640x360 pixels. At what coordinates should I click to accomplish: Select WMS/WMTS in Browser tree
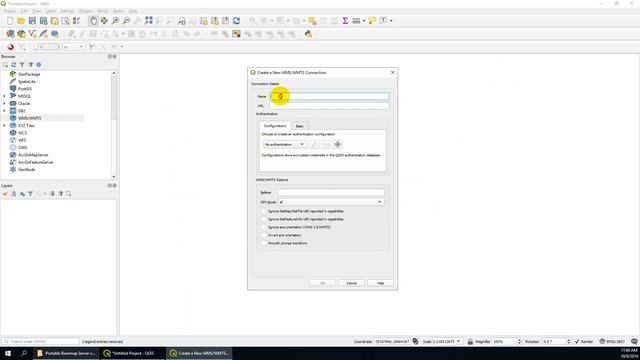click(x=29, y=118)
